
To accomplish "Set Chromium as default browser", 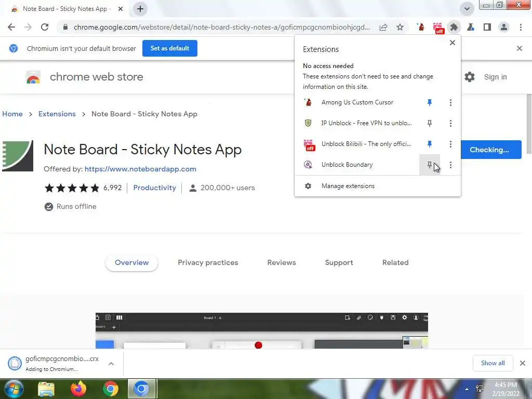I will 170,48.
